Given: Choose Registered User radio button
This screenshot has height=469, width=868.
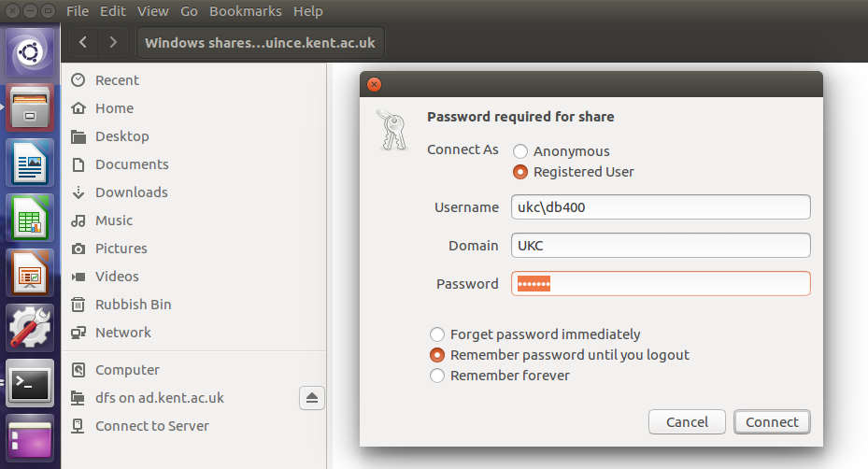Looking at the screenshot, I should pos(520,172).
